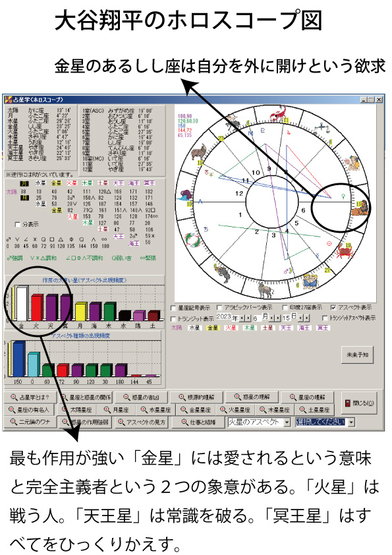Click the yellow 金星 planet label
392x555 pixels.
(57, 183)
